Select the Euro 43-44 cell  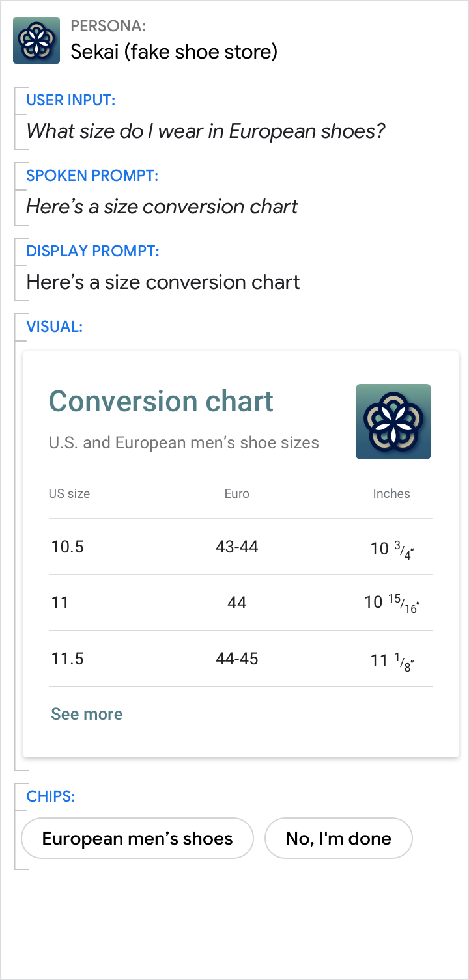pos(236,547)
